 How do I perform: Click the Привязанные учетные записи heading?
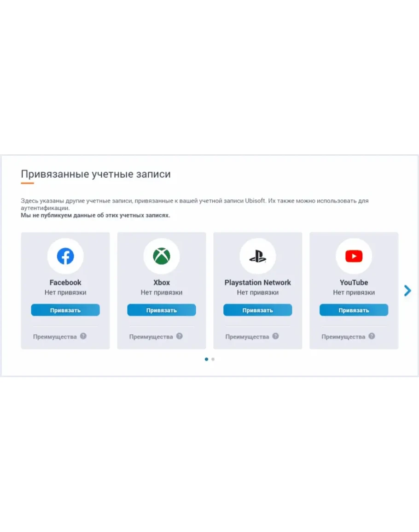pos(96,174)
